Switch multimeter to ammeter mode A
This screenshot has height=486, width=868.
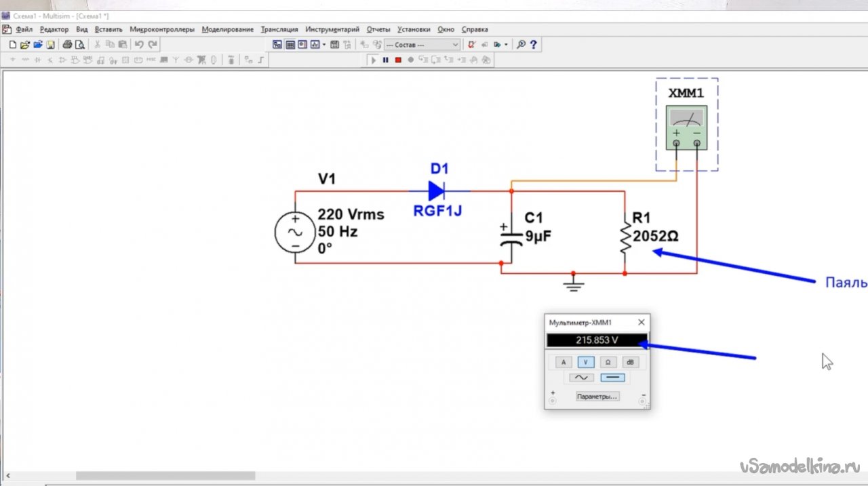(x=563, y=362)
